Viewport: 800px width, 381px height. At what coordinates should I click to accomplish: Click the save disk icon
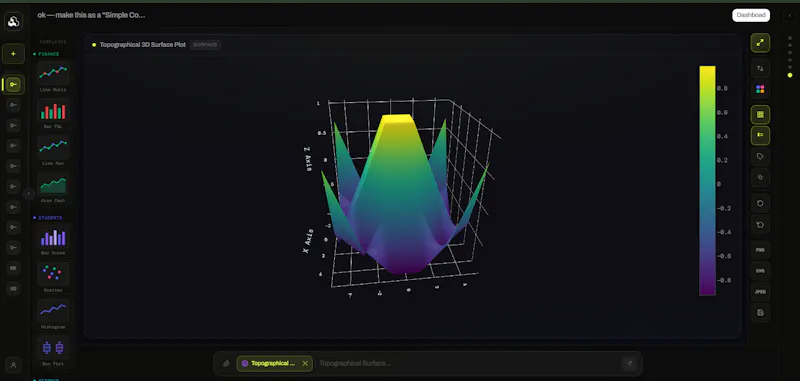(760, 313)
